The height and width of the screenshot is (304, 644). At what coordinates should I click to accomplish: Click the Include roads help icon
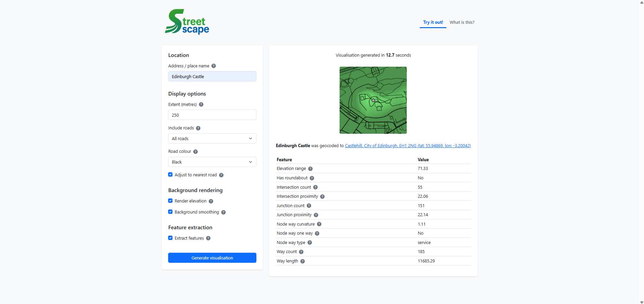(198, 128)
